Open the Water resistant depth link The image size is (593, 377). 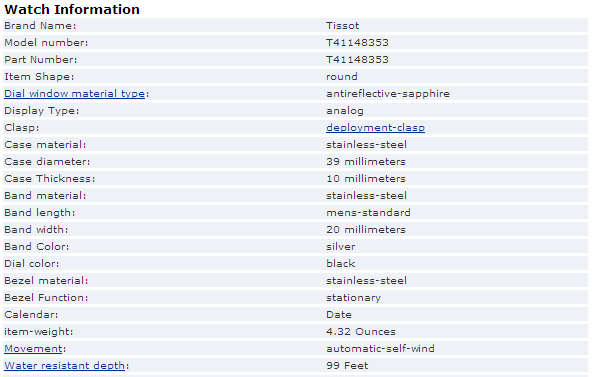click(x=65, y=366)
